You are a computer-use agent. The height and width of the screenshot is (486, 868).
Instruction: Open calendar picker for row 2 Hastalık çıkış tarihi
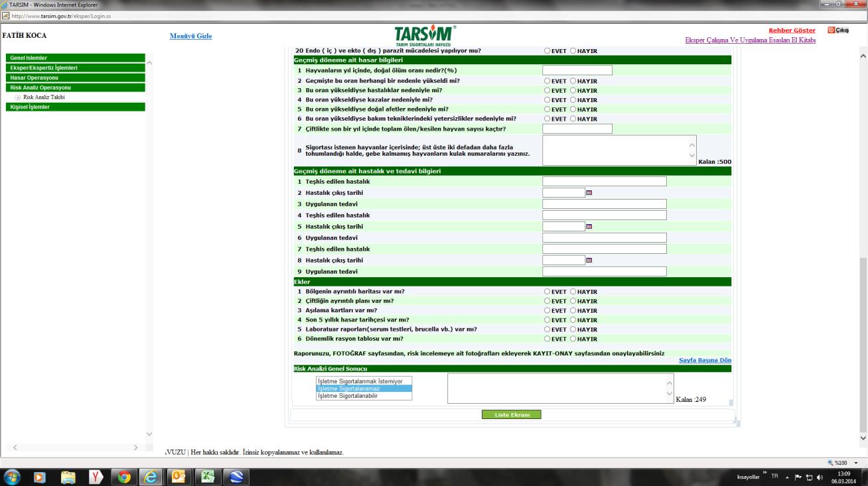589,193
